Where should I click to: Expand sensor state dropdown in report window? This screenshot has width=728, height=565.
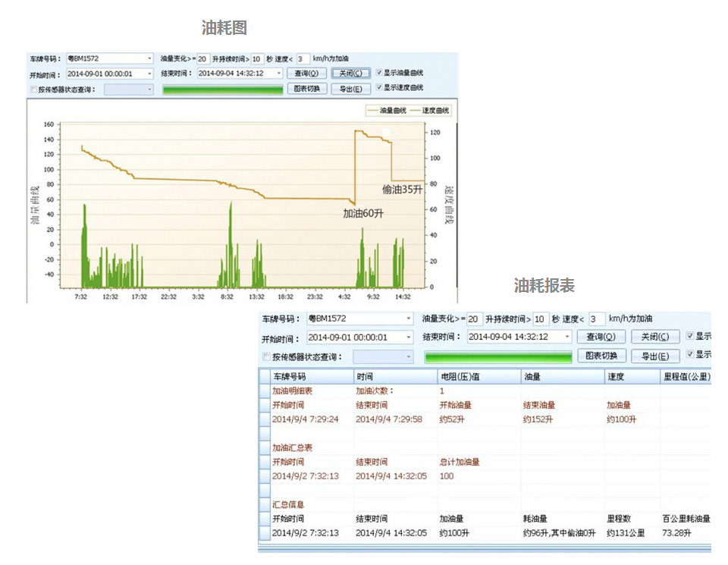(409, 356)
